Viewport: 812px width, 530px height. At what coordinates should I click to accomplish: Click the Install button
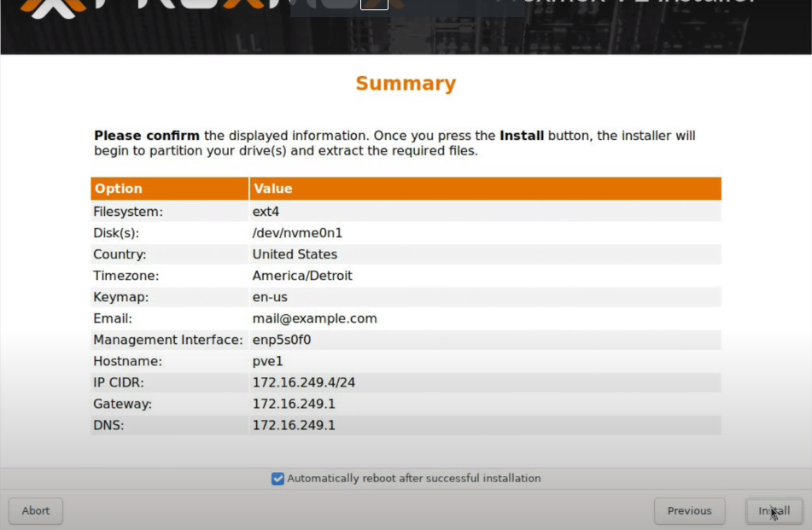point(774,511)
